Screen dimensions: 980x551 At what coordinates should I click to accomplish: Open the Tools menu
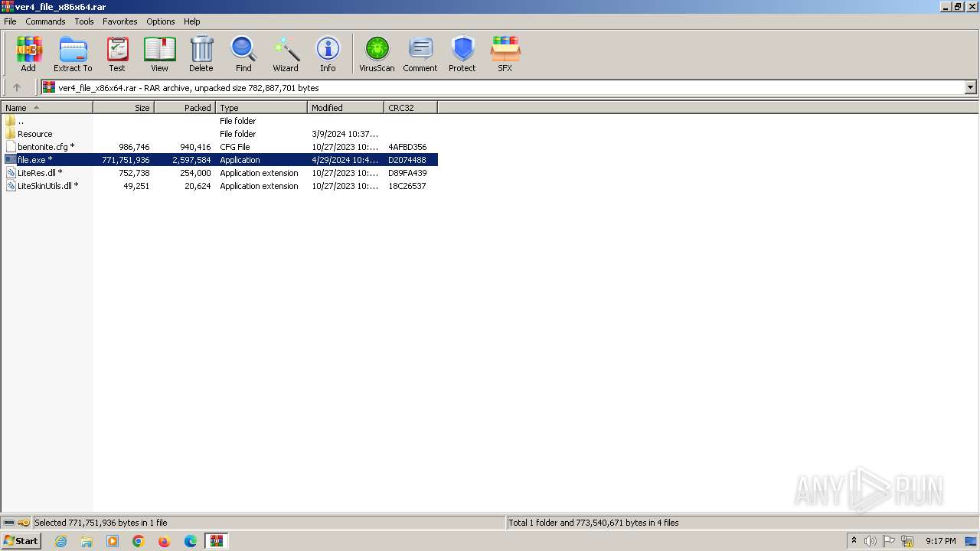click(84, 21)
